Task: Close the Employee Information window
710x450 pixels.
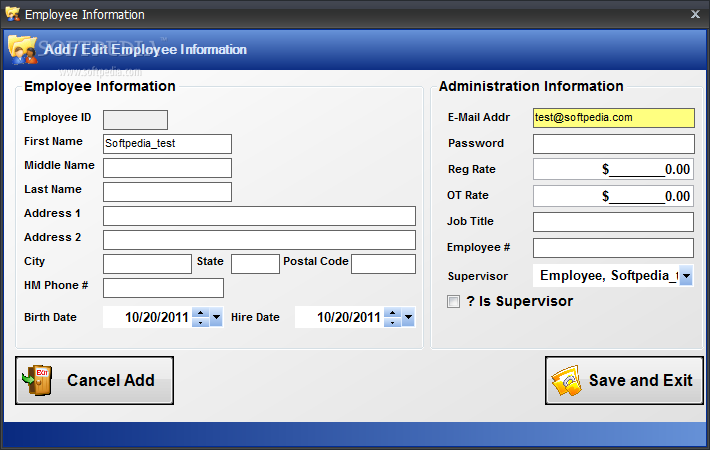Action: coord(695,14)
